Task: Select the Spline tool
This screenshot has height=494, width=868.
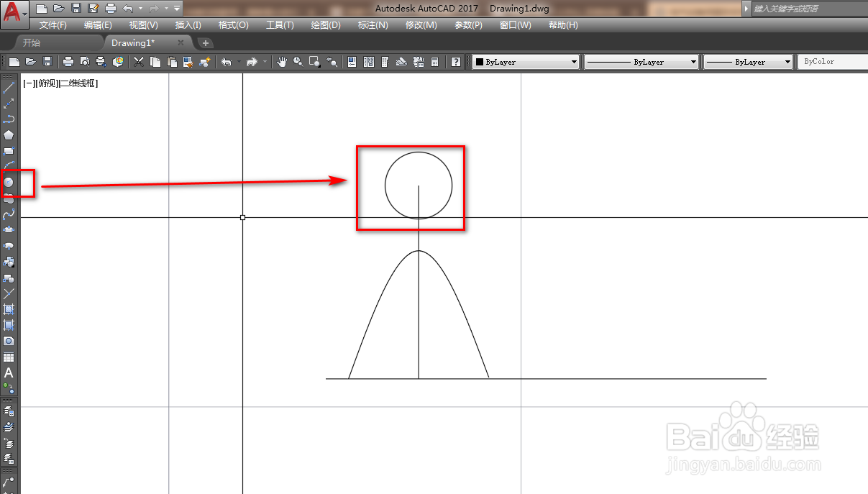Action: [x=9, y=214]
